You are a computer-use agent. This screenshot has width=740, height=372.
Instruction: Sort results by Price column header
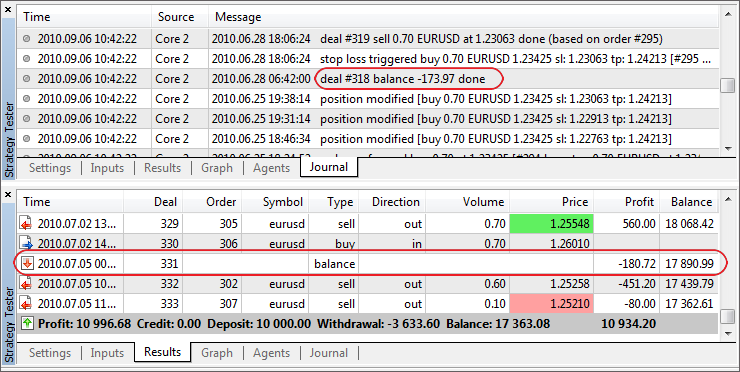(551, 202)
